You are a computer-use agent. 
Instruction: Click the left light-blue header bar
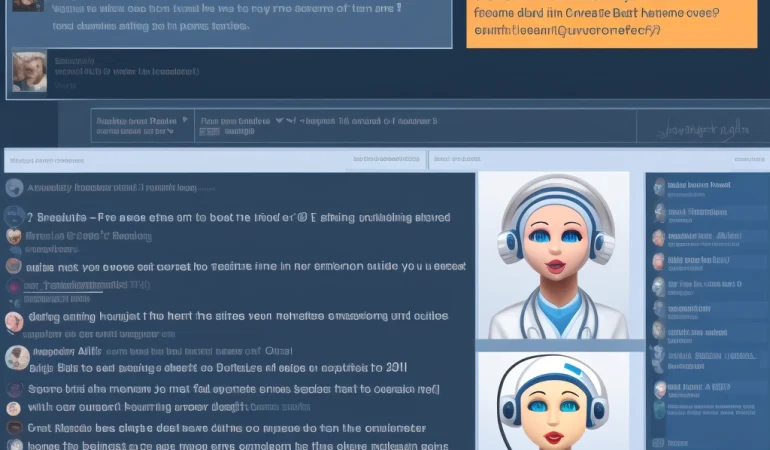[215, 160]
